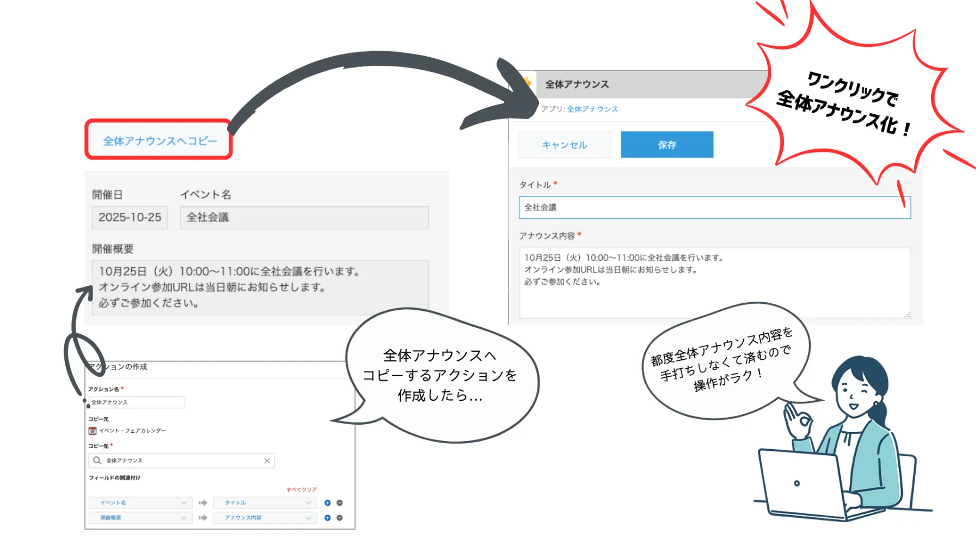Open the タイトル mapping dropdown
Viewport: 980px width, 551px height.
coord(309,503)
